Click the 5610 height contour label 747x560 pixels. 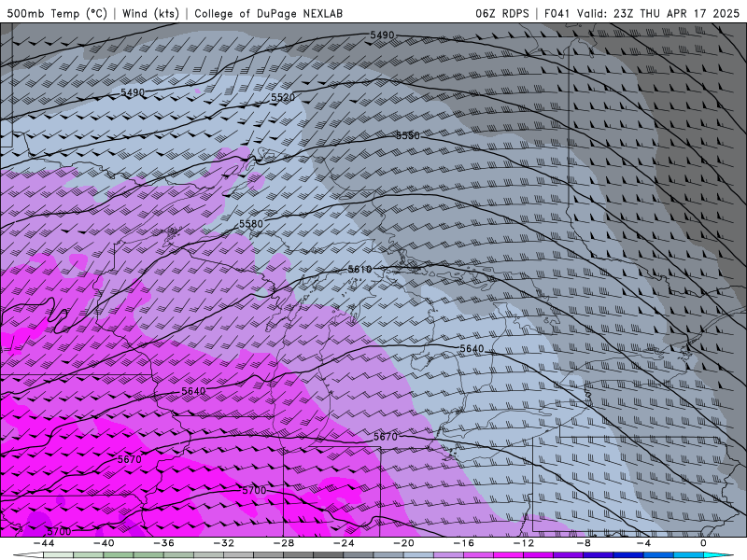[x=359, y=270]
